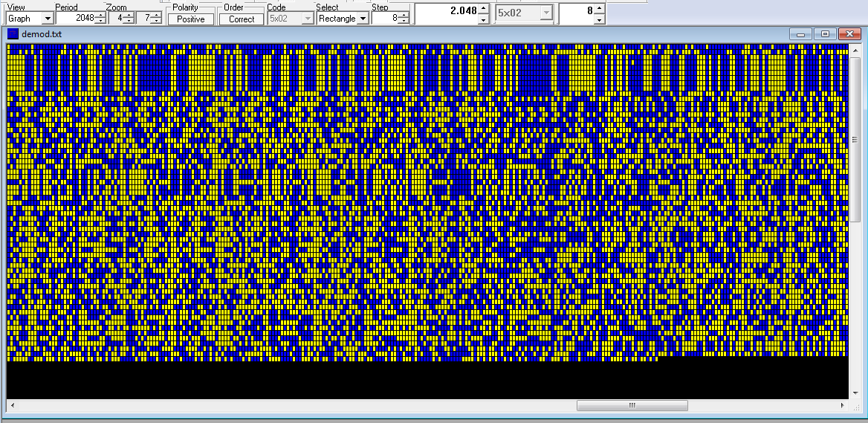
Task: Increase the 2.048 value with up arrow
Action: click(x=483, y=8)
